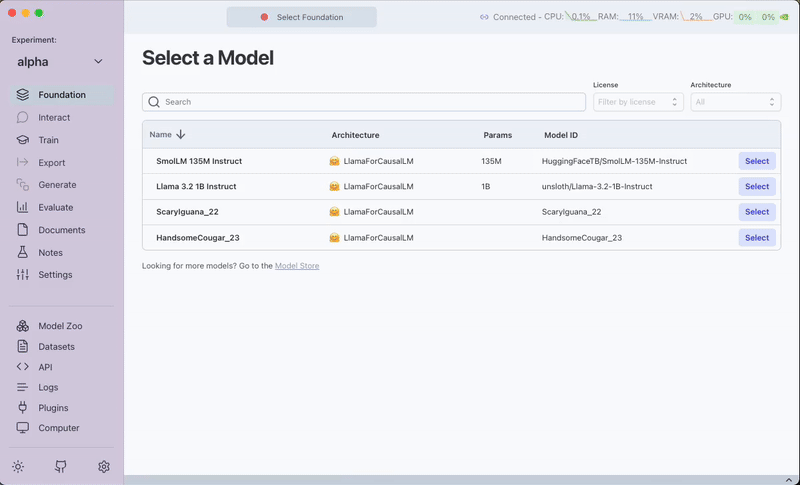Sort models by the Name column arrow
Image resolution: width=800 pixels, height=485 pixels.
pyautogui.click(x=181, y=135)
